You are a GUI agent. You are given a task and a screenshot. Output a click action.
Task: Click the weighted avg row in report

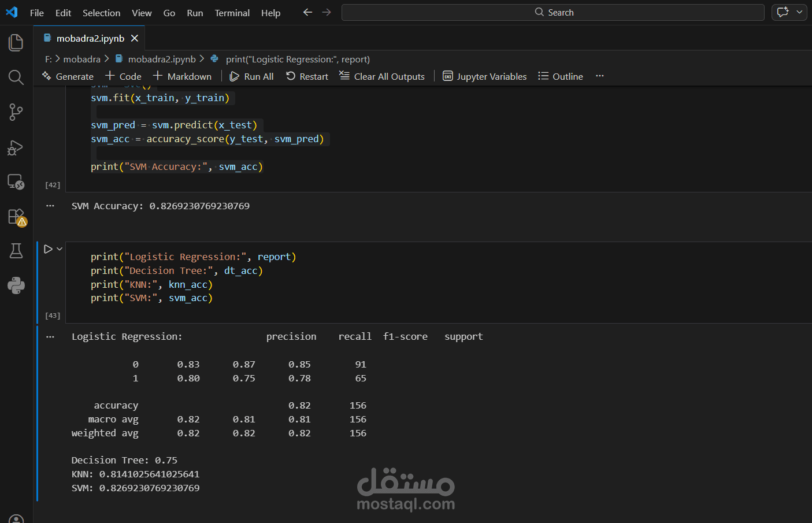coord(219,433)
